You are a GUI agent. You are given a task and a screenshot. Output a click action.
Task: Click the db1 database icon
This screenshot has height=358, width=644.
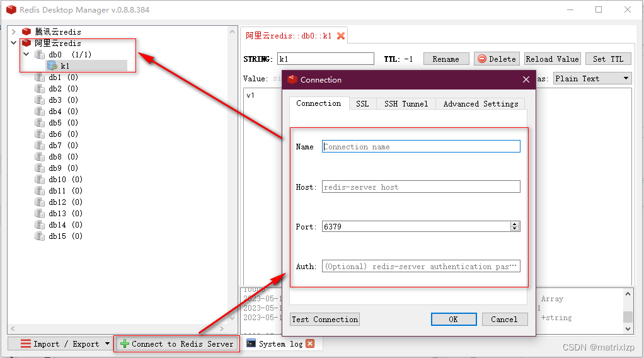[x=40, y=78]
